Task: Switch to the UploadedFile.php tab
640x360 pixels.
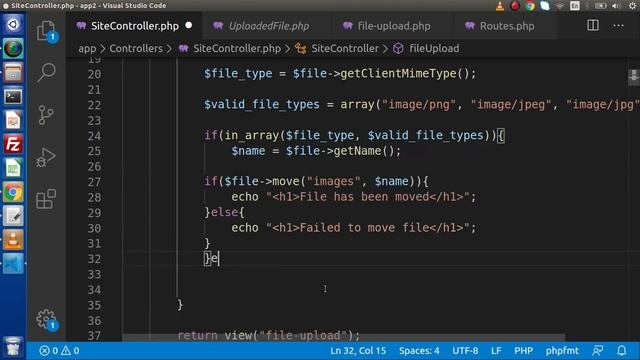Action: click(268, 26)
